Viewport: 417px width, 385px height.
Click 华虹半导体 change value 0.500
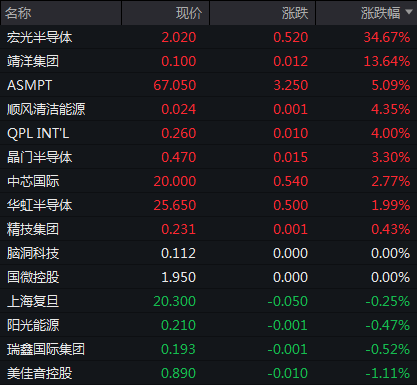(291, 205)
